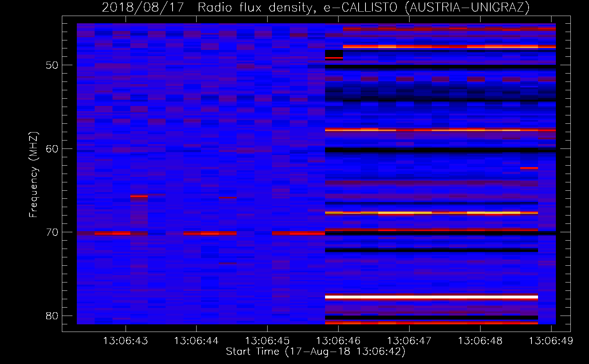Click the plot title '2018/08/17 Radio flux density'
The width and height of the screenshot is (589, 364).
click(316, 7)
